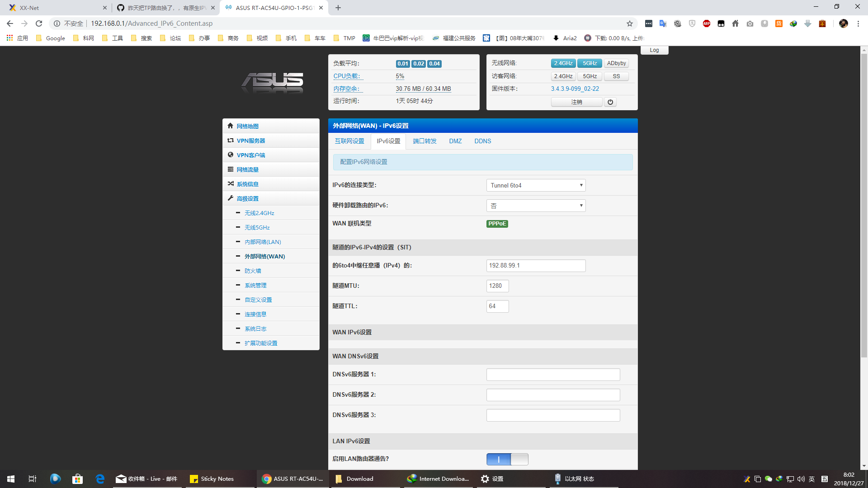This screenshot has width=868, height=488.
Task: Open system info shuffle icon entry
Action: [x=248, y=184]
